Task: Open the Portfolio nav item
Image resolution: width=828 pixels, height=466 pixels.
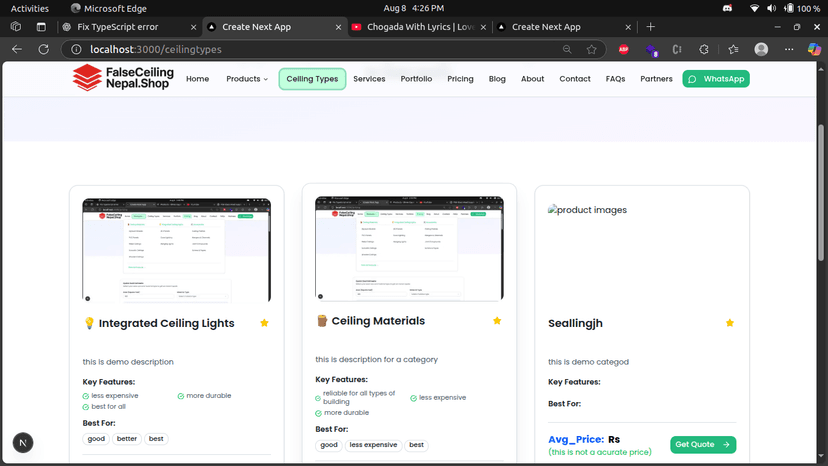Action: click(416, 79)
